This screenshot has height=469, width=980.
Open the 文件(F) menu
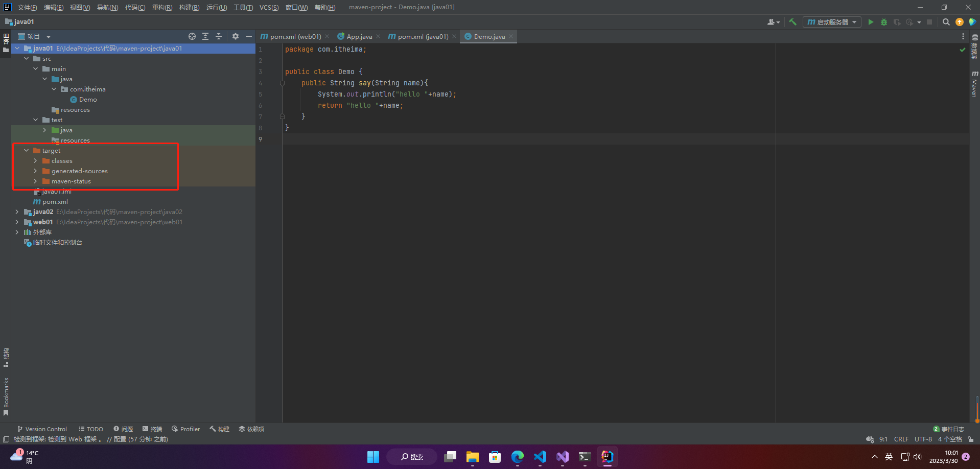click(x=27, y=7)
